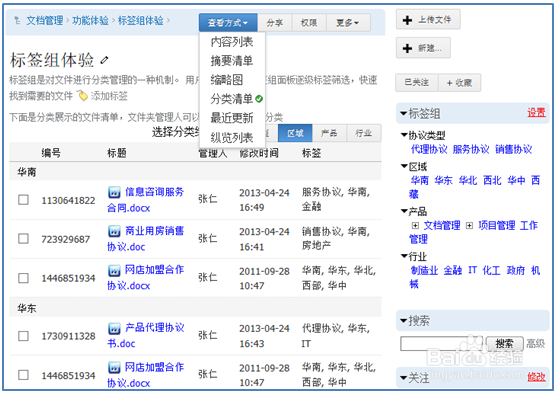
Task: Click the search text input box
Action: [x=441, y=344]
